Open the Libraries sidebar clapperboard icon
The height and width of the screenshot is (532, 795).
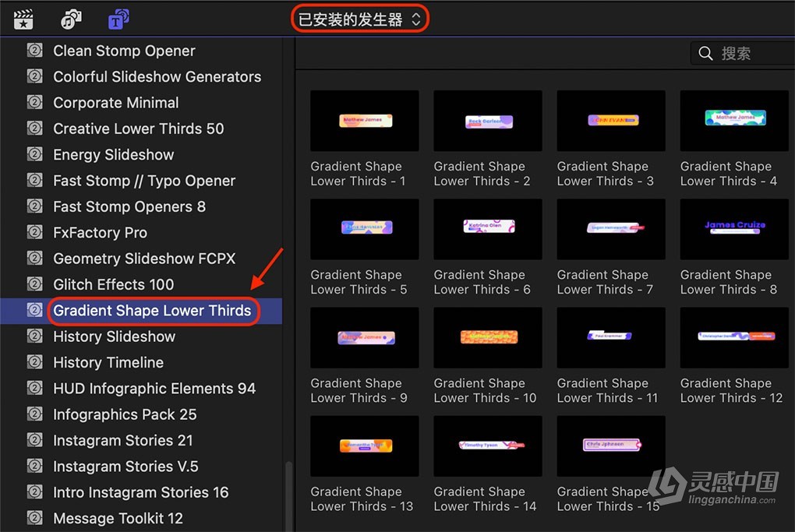click(23, 19)
